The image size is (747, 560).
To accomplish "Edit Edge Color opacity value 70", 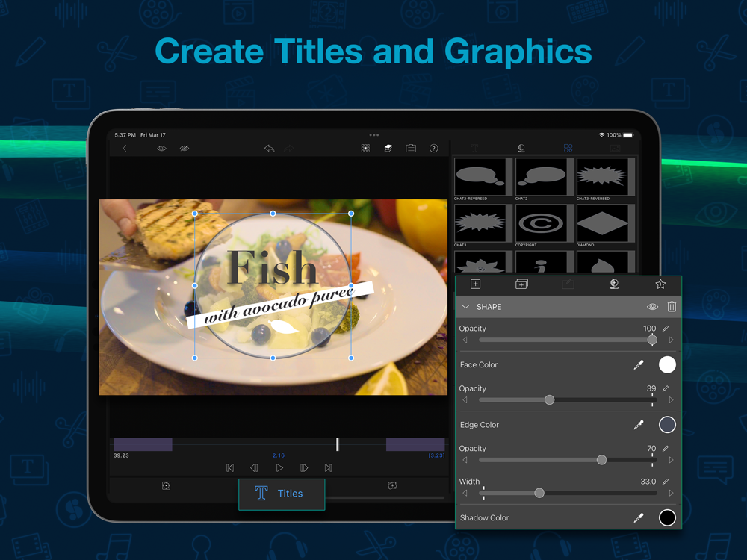I will pyautogui.click(x=666, y=448).
